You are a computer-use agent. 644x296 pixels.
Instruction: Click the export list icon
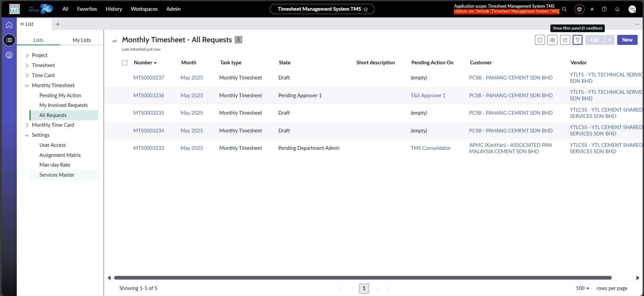tap(565, 40)
